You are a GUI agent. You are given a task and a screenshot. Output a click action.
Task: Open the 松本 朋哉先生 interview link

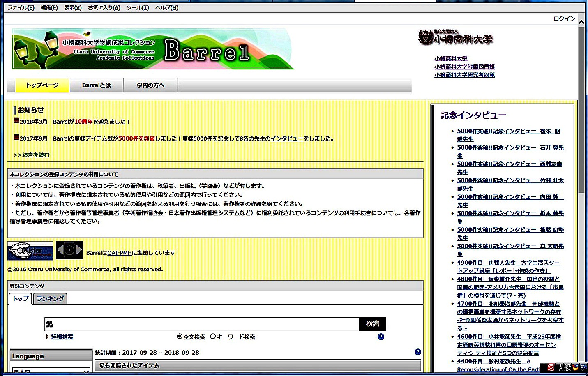click(x=509, y=135)
